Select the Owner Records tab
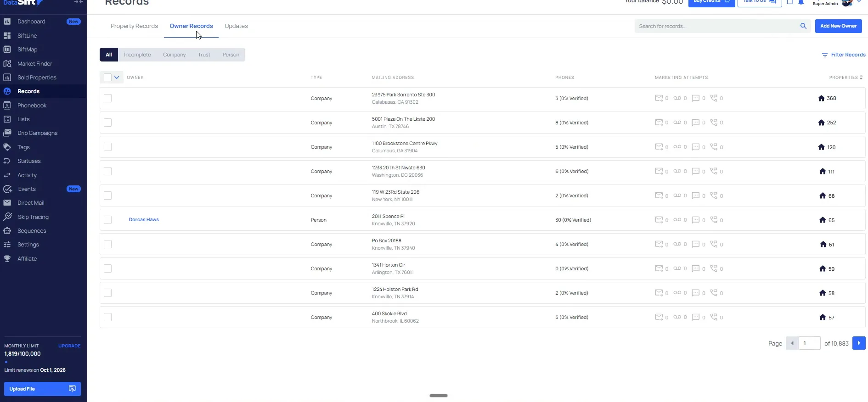868x402 pixels. (191, 26)
